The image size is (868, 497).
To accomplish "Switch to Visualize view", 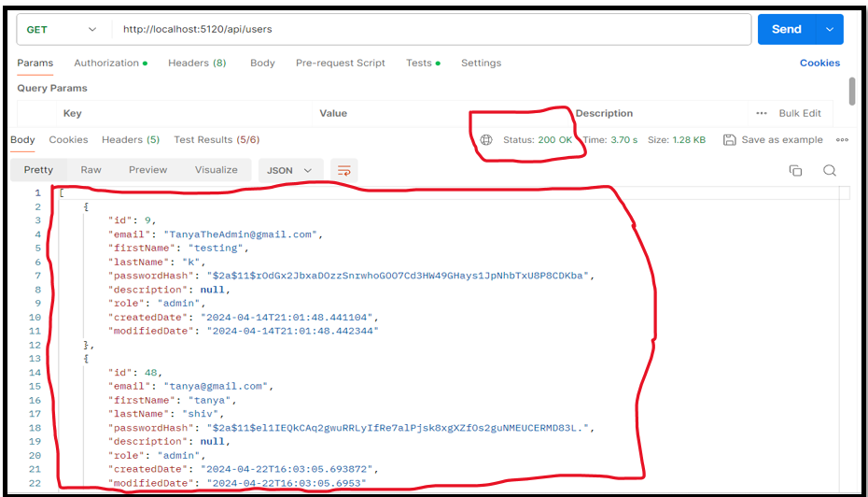I will point(216,170).
